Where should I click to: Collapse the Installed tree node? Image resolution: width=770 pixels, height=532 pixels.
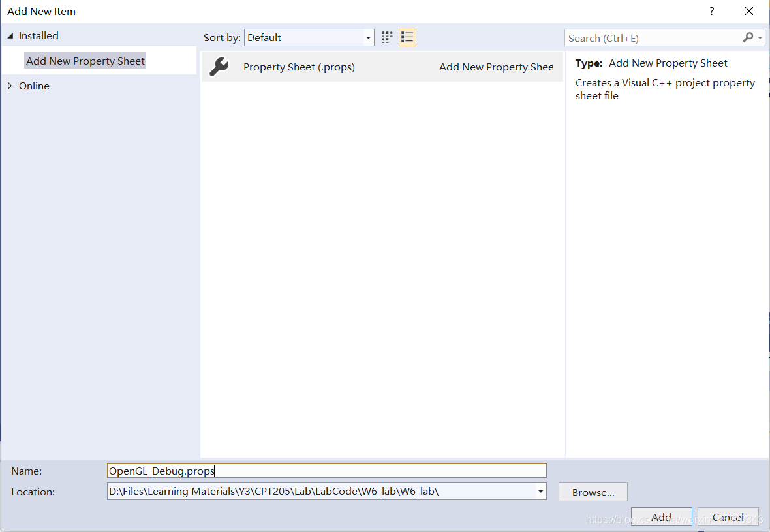tap(10, 36)
